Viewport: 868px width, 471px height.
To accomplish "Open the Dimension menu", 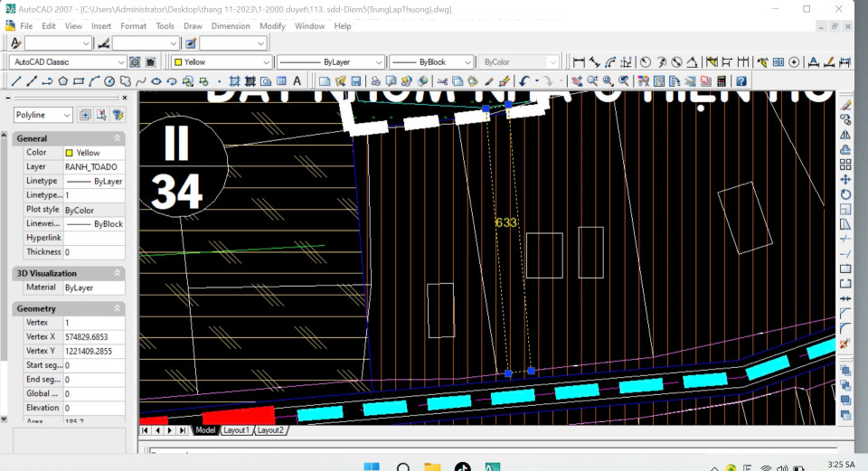I will [x=231, y=26].
